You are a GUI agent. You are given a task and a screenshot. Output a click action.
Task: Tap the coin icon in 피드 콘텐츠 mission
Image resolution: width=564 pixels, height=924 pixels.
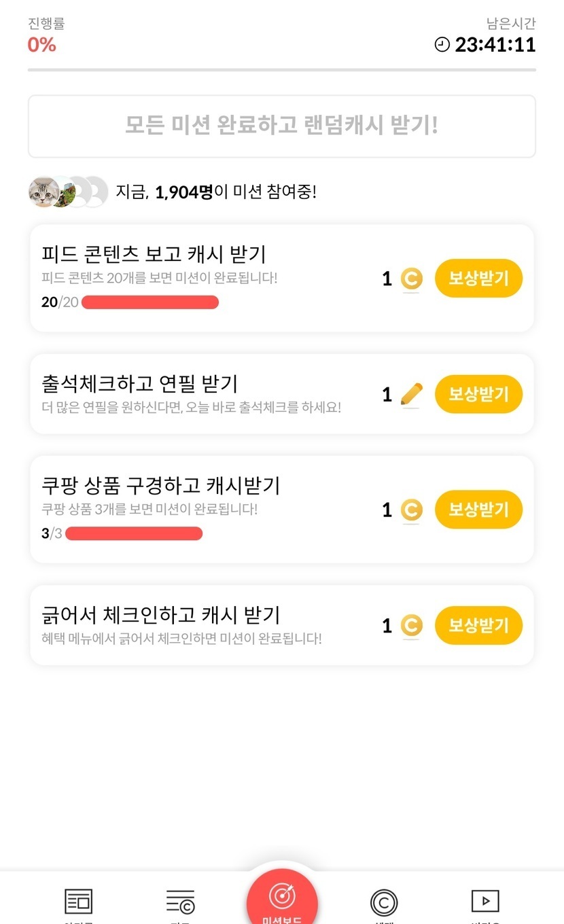411,279
